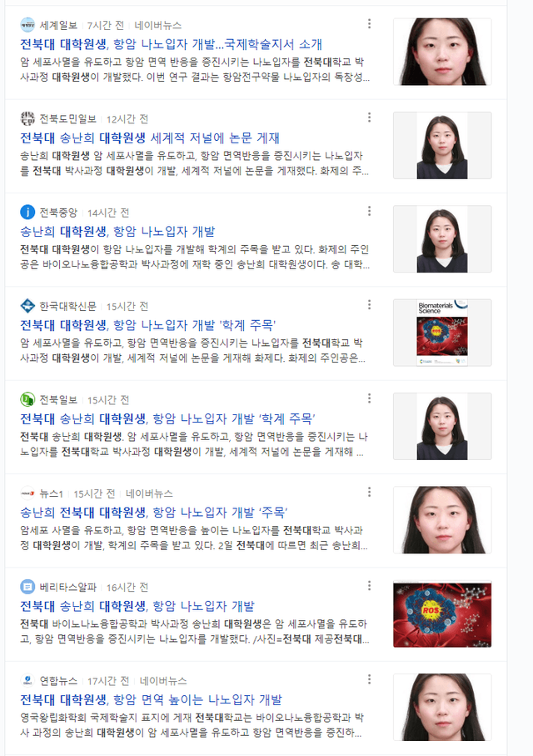The width and height of the screenshot is (533, 756).
Task: Open headline 전북대 대학원생, 항암 면역 높이는 나노입자 개발
Action: click(151, 699)
